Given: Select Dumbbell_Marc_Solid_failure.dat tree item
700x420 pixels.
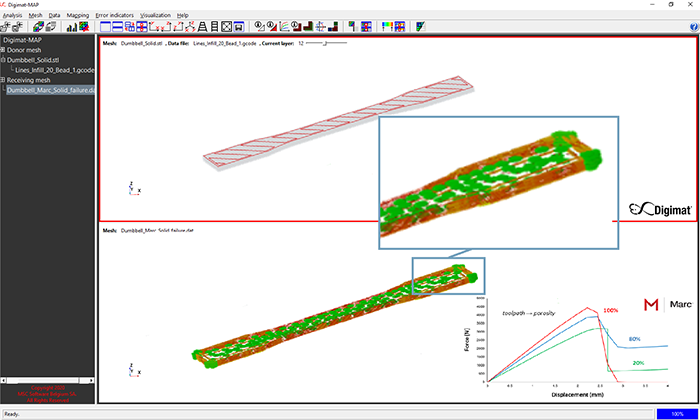Looking at the screenshot, I should point(50,90).
